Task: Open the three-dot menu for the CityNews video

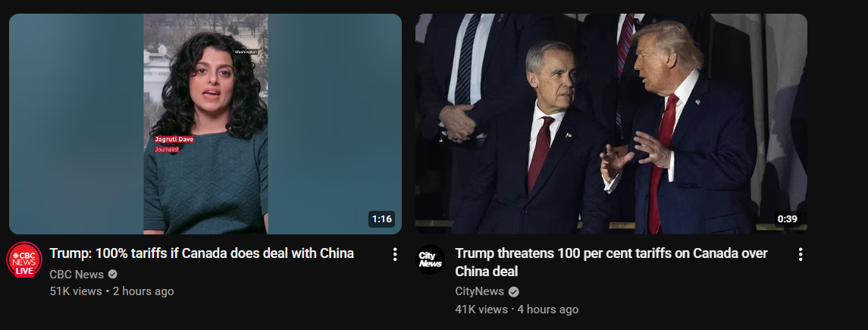Action: [800, 254]
